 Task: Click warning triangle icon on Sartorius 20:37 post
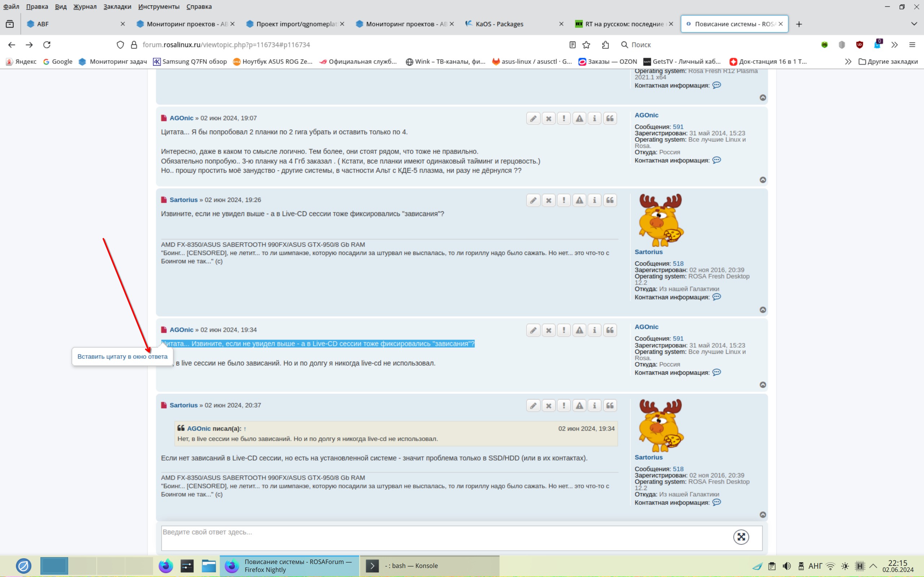click(x=579, y=406)
